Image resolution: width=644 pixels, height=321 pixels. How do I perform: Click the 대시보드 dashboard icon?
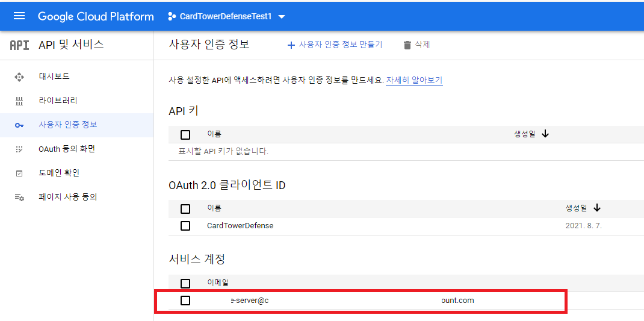pyautogui.click(x=19, y=77)
